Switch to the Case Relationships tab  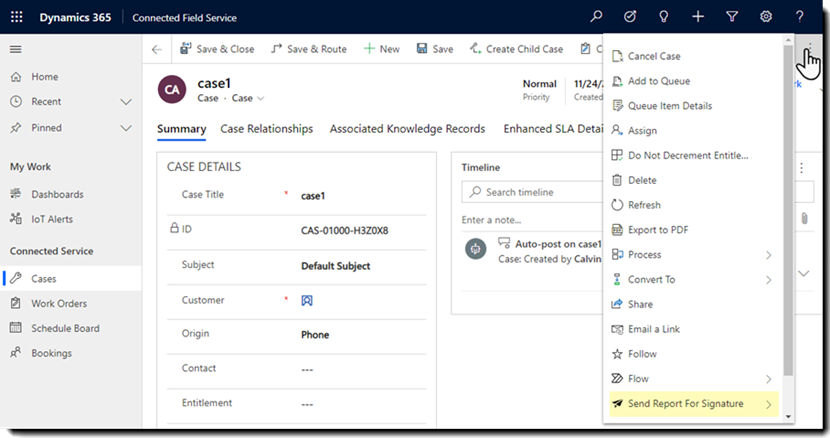point(266,129)
